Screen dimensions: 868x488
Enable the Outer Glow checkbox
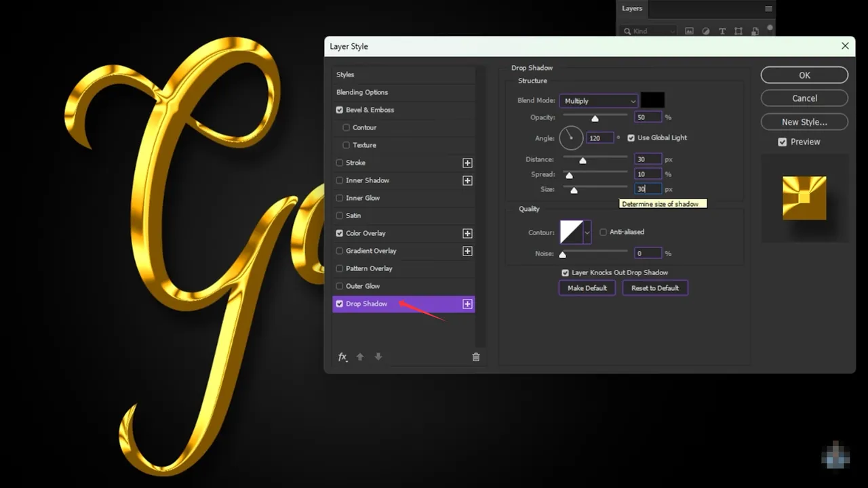(340, 286)
